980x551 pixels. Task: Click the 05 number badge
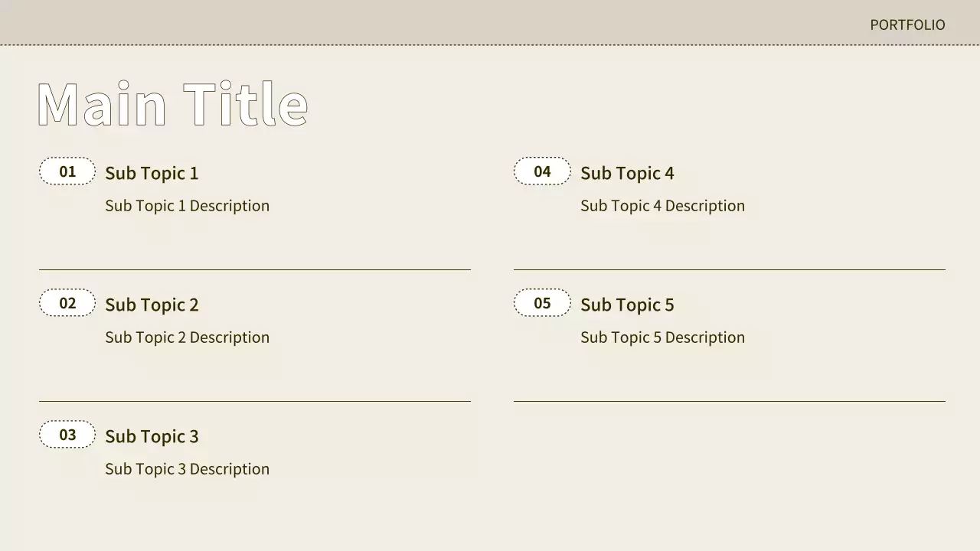(x=542, y=303)
